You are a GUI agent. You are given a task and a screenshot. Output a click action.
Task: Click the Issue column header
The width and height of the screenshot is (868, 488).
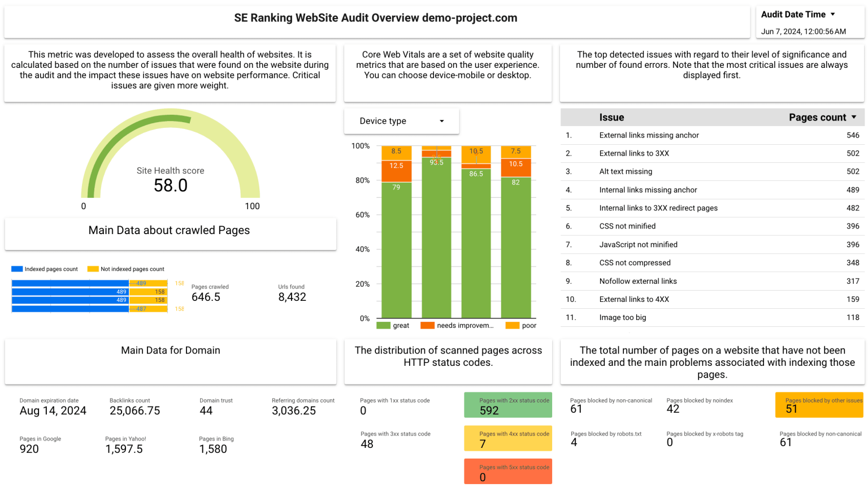(611, 117)
